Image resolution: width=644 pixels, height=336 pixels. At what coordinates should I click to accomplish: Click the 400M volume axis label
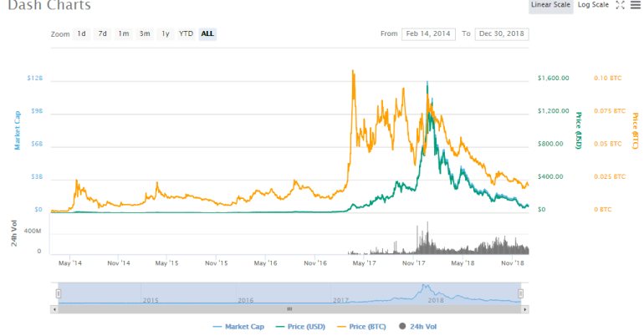coord(33,231)
